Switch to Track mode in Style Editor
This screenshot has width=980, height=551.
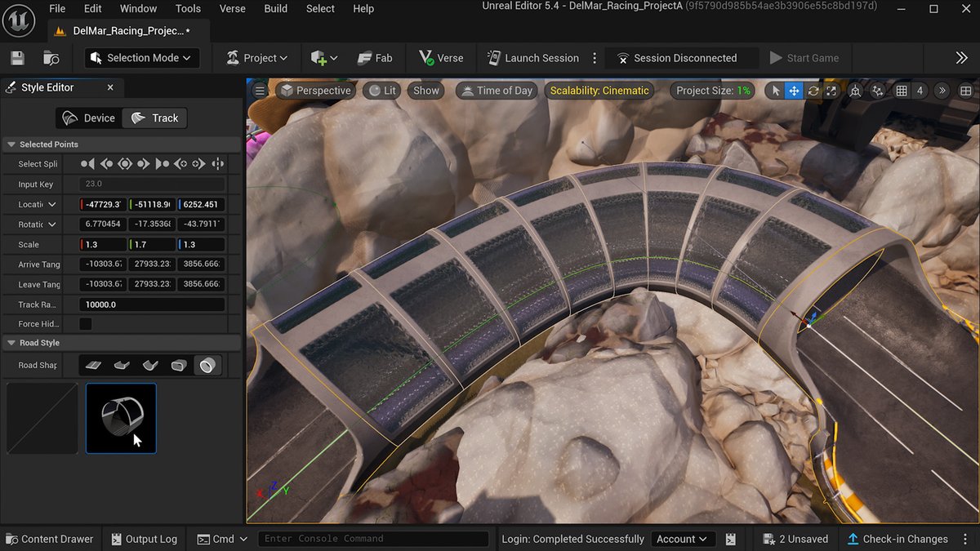click(154, 118)
